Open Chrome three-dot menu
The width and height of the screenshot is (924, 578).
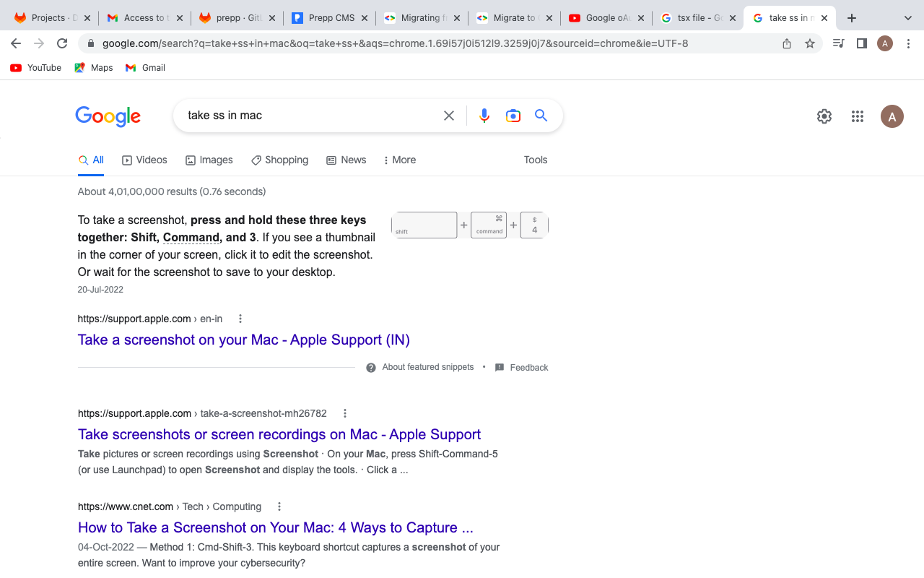click(x=908, y=43)
